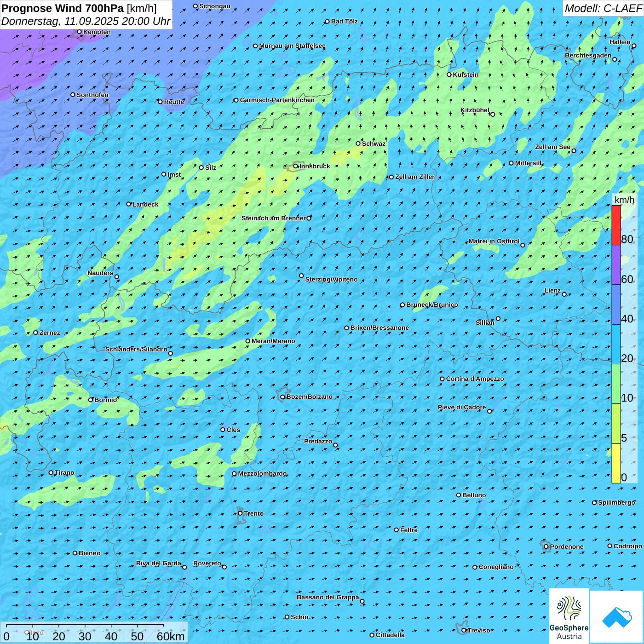Click the GeoSphere Austria logo

(x=569, y=615)
